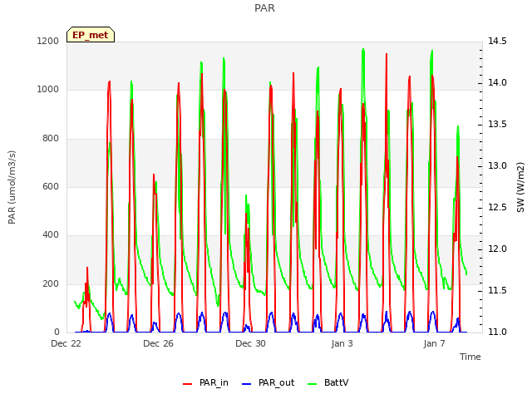This screenshot has height=399, width=532.
Task: Click the 14.5 right axis tick label
Action: click(497, 41)
